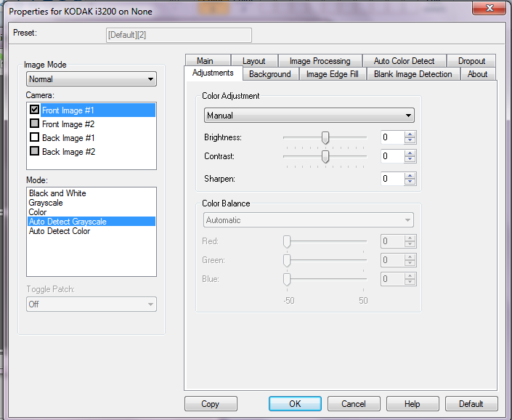Click the Brightness slider handle
Image resolution: width=512 pixels, height=420 pixels.
click(x=325, y=138)
